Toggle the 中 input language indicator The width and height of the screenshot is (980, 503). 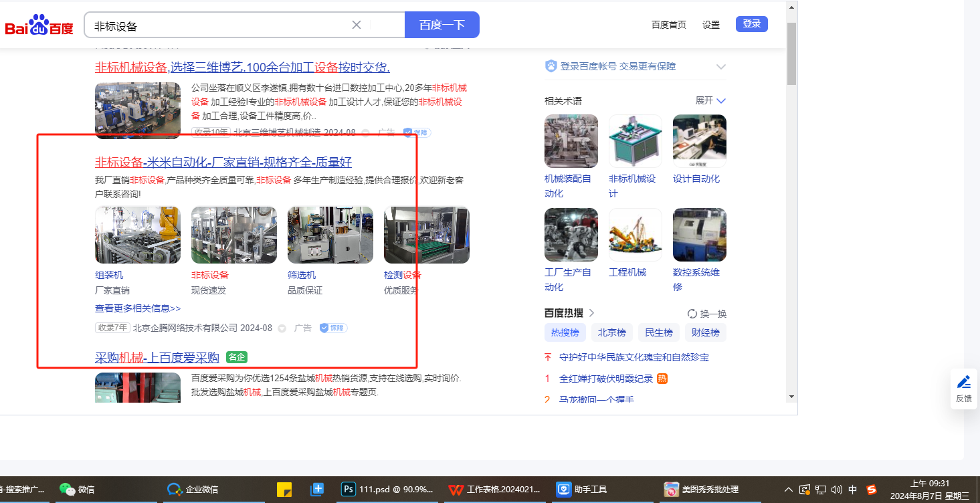click(x=852, y=489)
